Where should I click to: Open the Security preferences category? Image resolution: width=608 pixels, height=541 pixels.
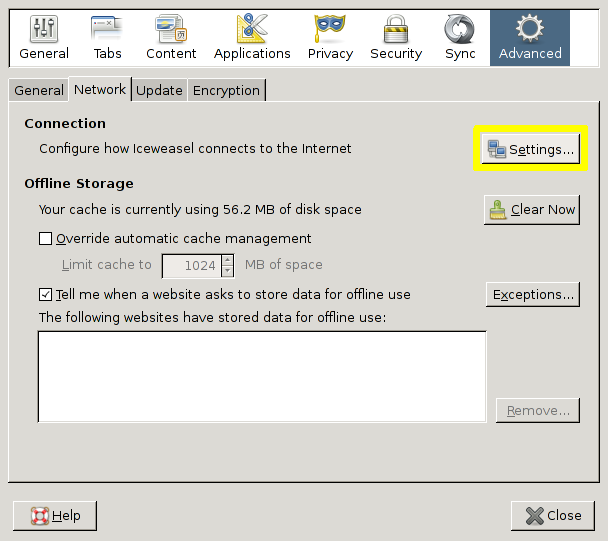click(396, 38)
